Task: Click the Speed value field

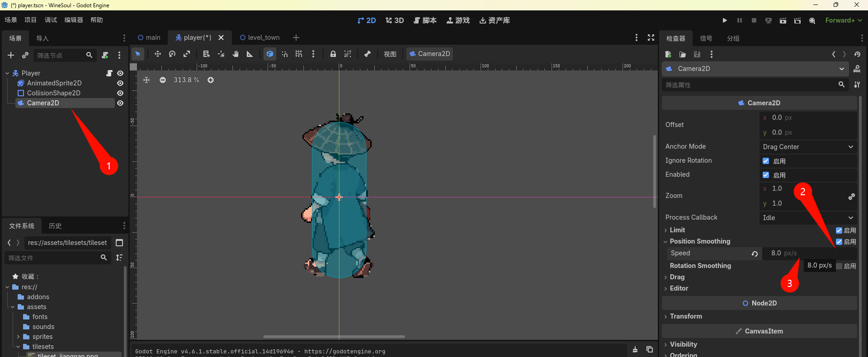Action: coord(809,254)
